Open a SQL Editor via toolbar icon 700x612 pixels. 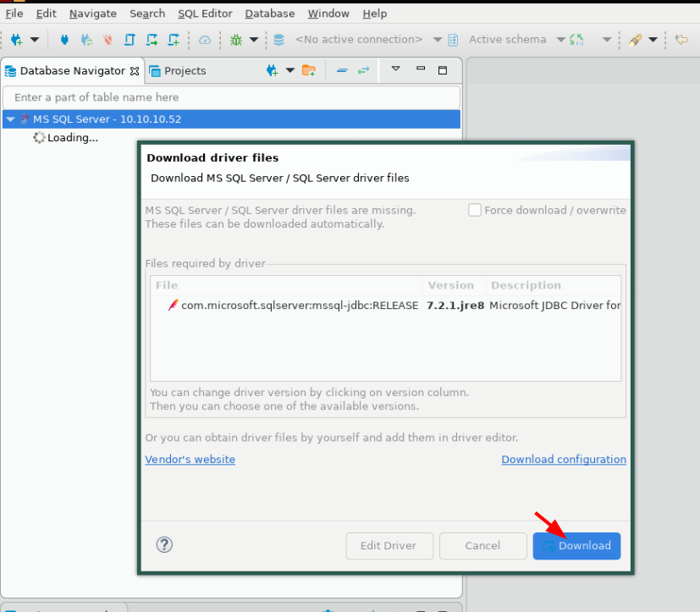(x=130, y=40)
